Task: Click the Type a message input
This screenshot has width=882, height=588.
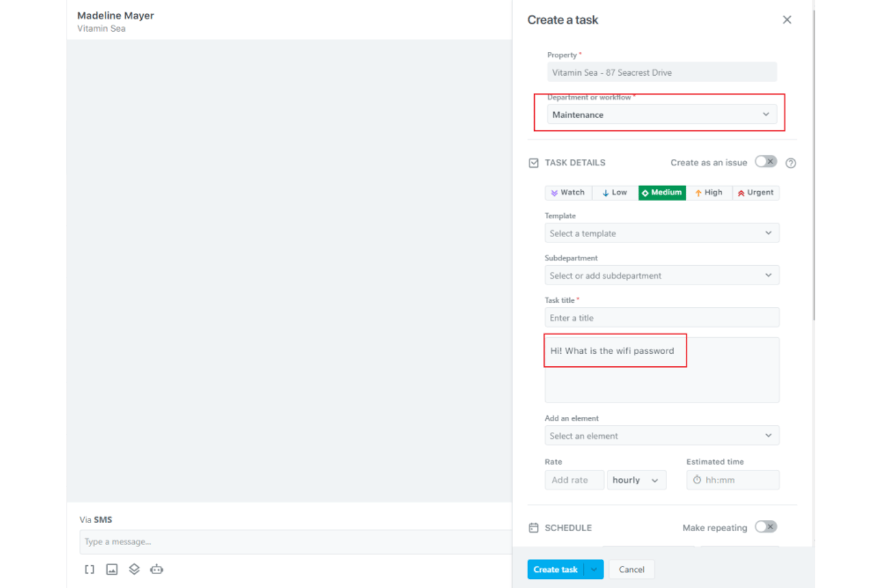Action: [x=296, y=542]
